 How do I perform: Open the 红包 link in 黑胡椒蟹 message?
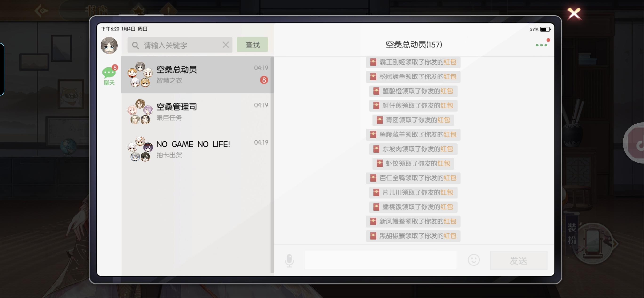(450, 236)
